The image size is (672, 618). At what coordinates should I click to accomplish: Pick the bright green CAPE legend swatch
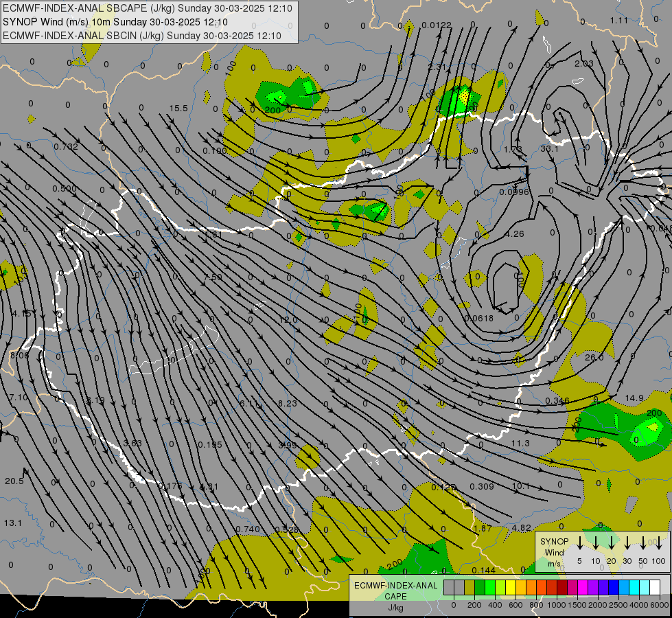point(490,587)
